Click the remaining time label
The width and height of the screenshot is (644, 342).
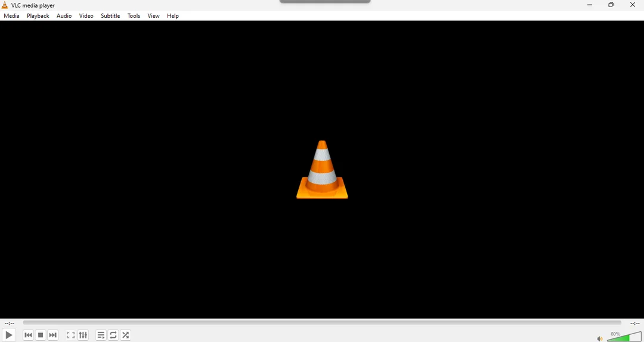click(x=634, y=324)
